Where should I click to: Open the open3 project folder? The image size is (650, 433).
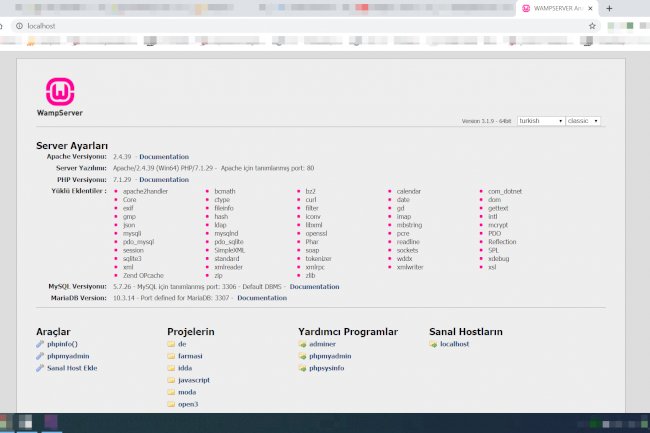(x=188, y=404)
